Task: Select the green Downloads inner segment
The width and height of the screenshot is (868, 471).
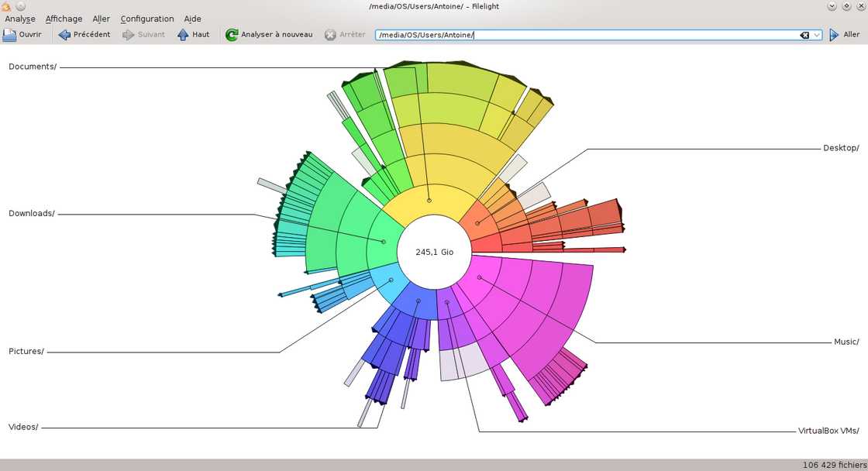Action: click(x=384, y=242)
